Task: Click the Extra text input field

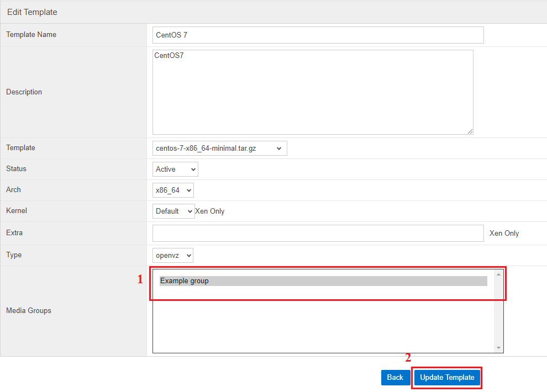Action: (x=318, y=233)
